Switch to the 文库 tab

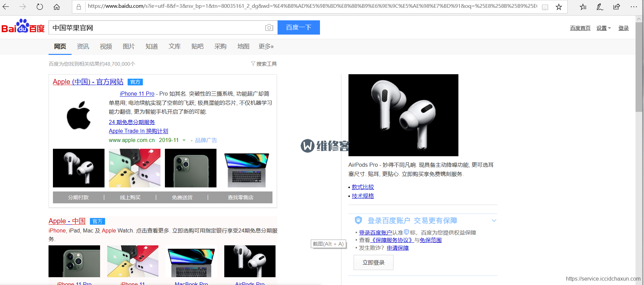click(x=175, y=46)
